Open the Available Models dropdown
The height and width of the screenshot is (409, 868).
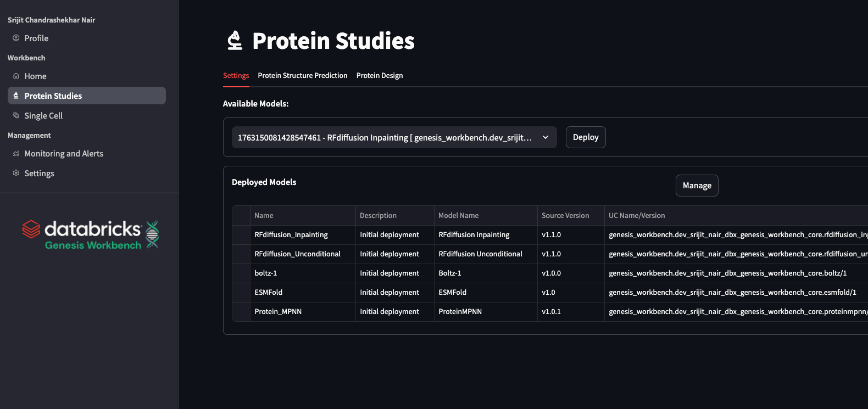[x=385, y=137]
